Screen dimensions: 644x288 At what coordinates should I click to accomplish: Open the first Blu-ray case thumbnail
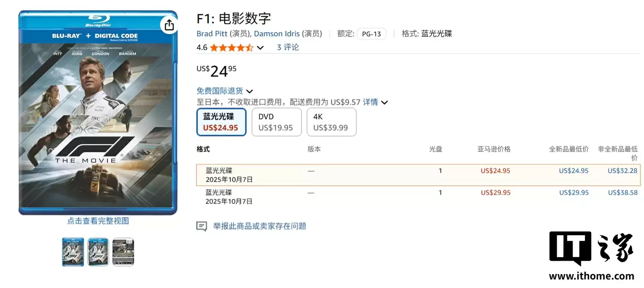pyautogui.click(x=73, y=252)
